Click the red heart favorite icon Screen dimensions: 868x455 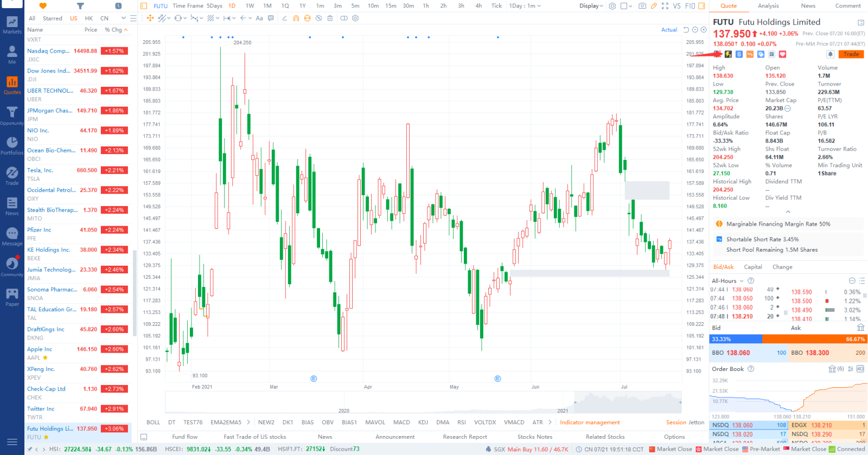pyautogui.click(x=782, y=54)
